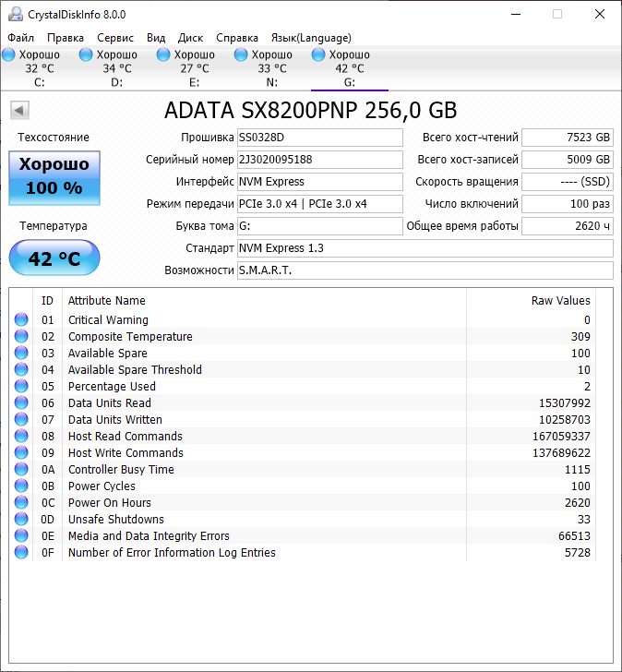Click the Интерфейс field NVM Express
622x672 pixels.
320,182
